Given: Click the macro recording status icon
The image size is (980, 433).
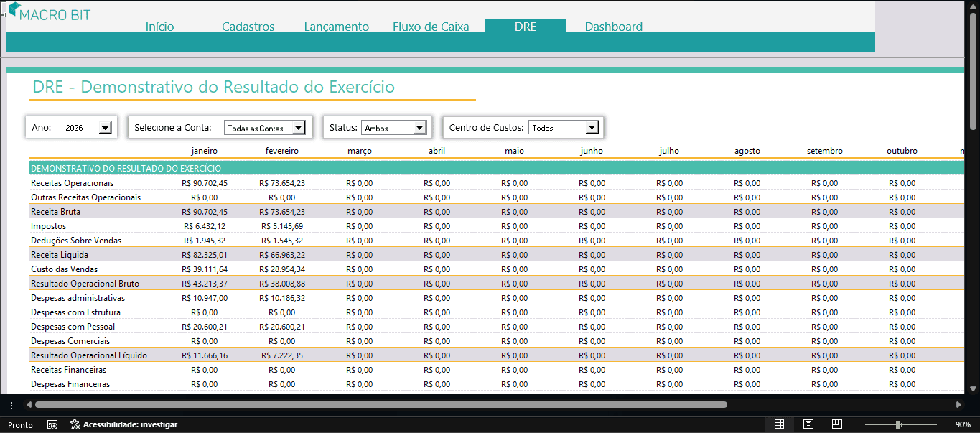Looking at the screenshot, I should tap(52, 424).
